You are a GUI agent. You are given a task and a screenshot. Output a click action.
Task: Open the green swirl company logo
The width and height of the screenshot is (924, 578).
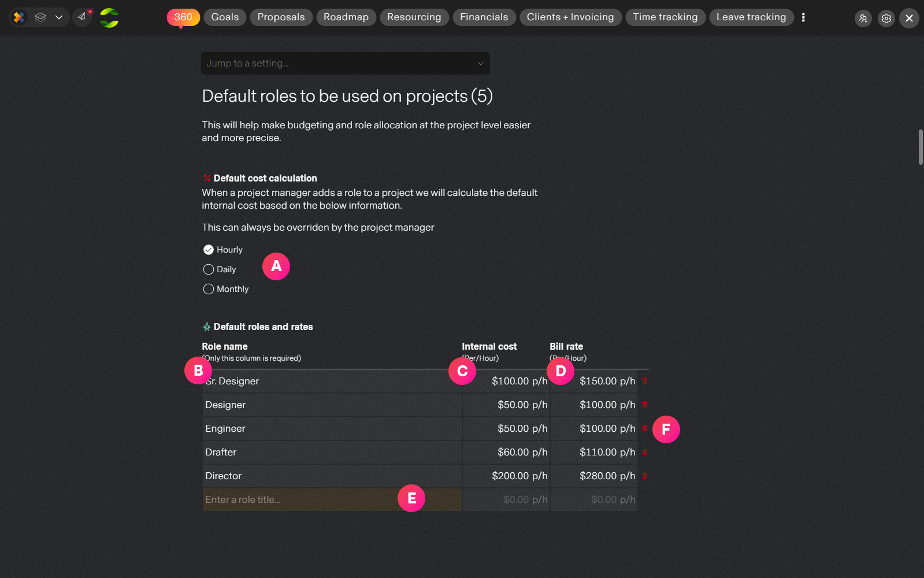[x=109, y=17]
